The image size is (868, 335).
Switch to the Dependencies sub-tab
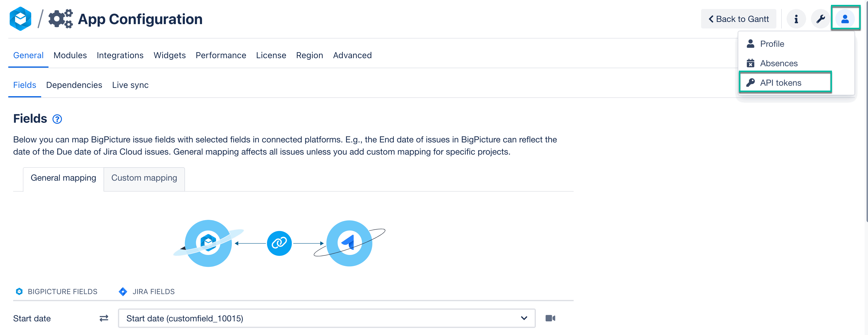[74, 85]
